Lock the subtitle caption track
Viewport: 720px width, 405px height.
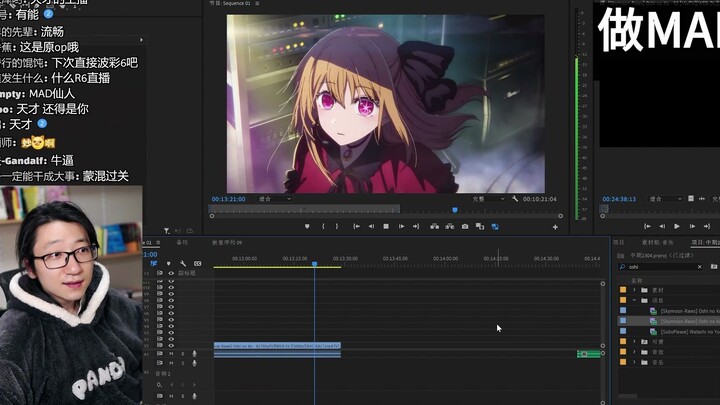pyautogui.click(x=160, y=273)
